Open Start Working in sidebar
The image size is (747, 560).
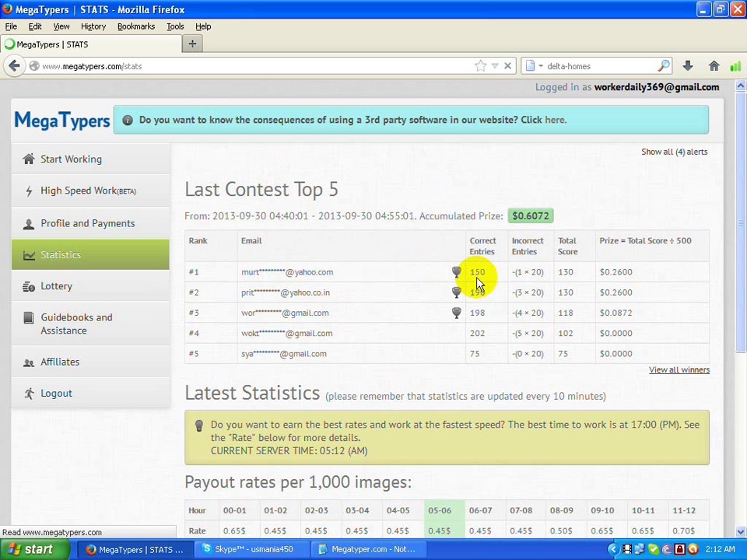[x=90, y=159]
